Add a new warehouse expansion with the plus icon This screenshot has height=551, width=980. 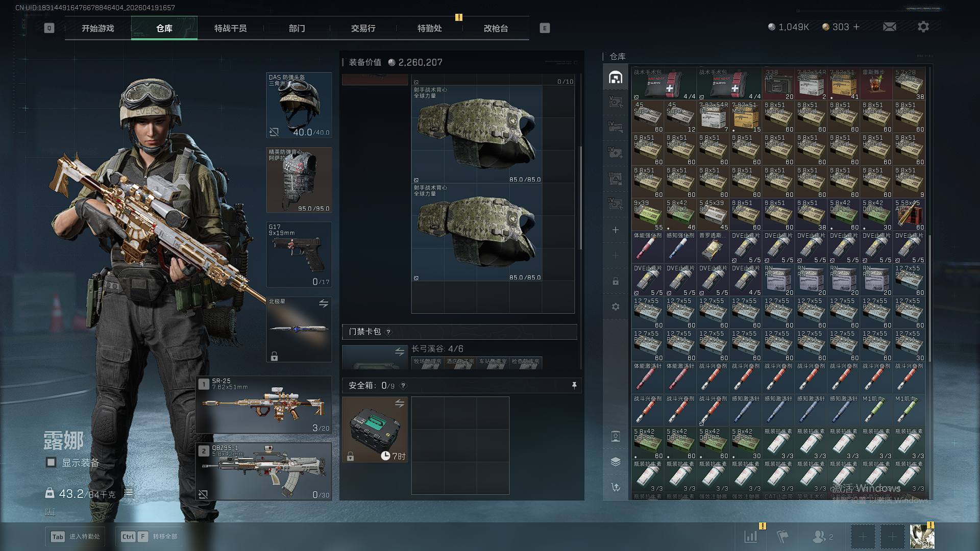click(x=616, y=230)
